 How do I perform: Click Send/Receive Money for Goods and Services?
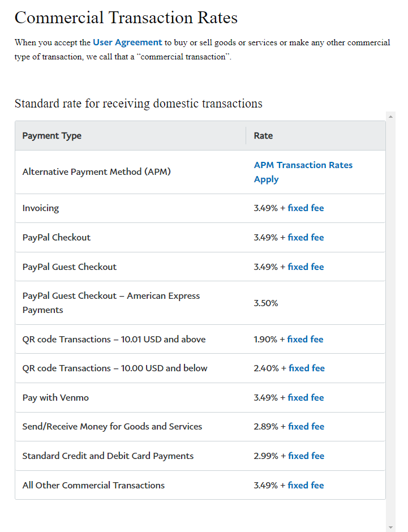pyautogui.click(x=112, y=427)
